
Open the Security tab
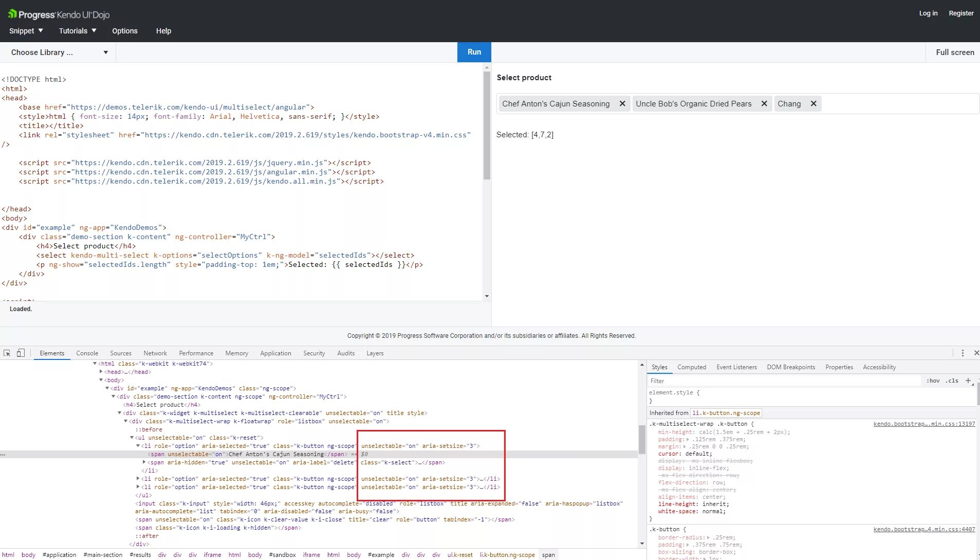[x=314, y=353]
